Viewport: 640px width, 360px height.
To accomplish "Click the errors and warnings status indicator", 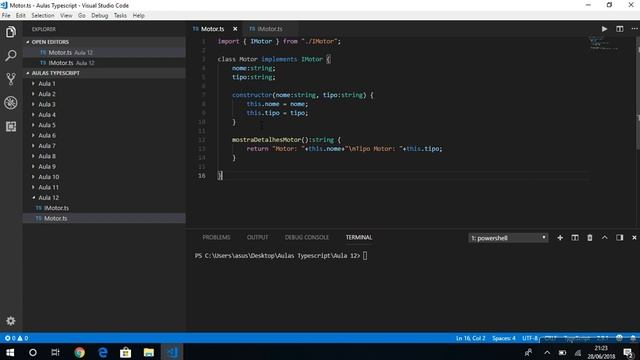I will tap(16, 338).
